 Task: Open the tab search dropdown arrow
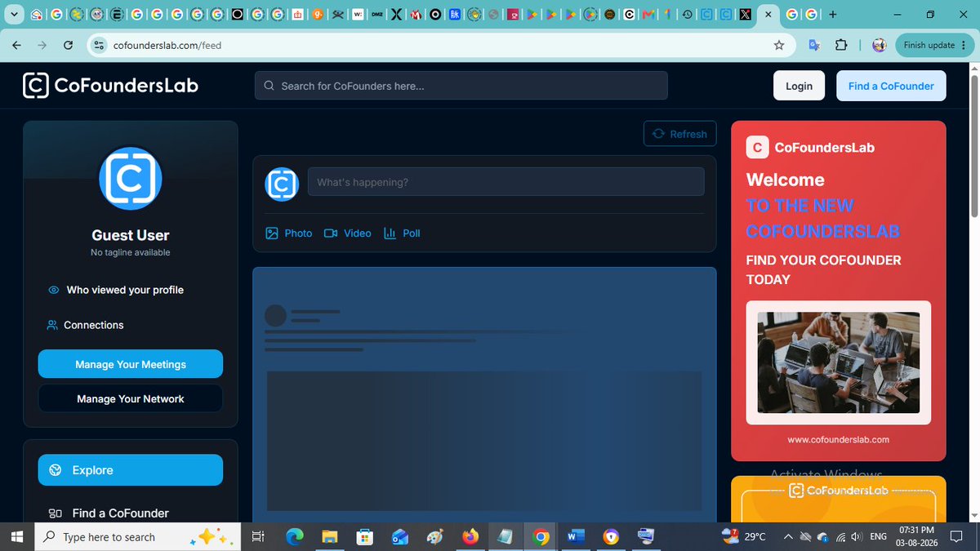pos(14,15)
